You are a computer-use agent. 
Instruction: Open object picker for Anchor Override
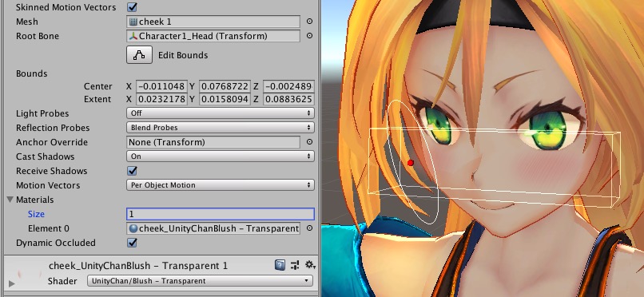(310, 142)
